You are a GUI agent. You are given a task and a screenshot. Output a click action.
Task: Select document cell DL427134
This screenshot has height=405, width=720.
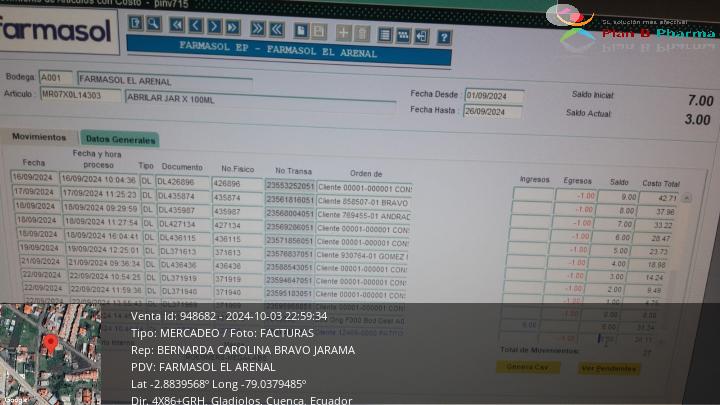(x=185, y=224)
